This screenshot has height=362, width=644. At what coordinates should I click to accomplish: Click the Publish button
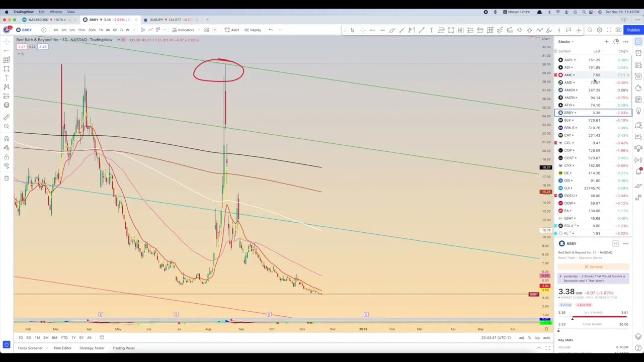click(x=633, y=30)
